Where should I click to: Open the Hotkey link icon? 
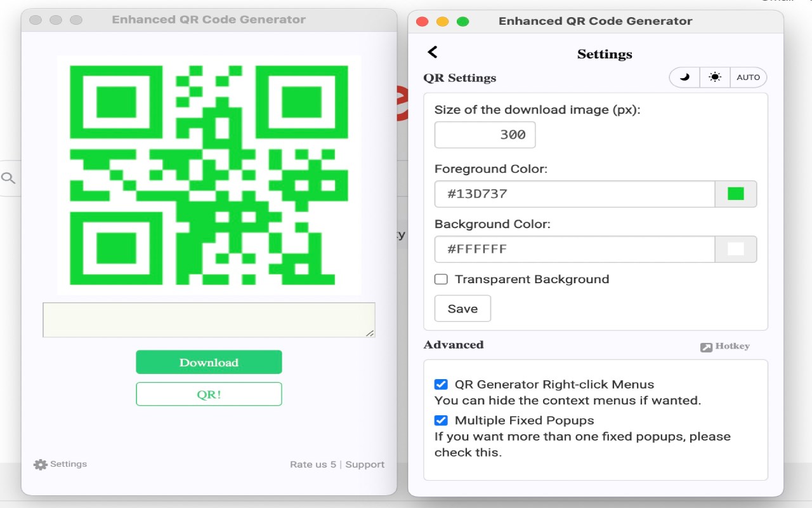tap(706, 347)
